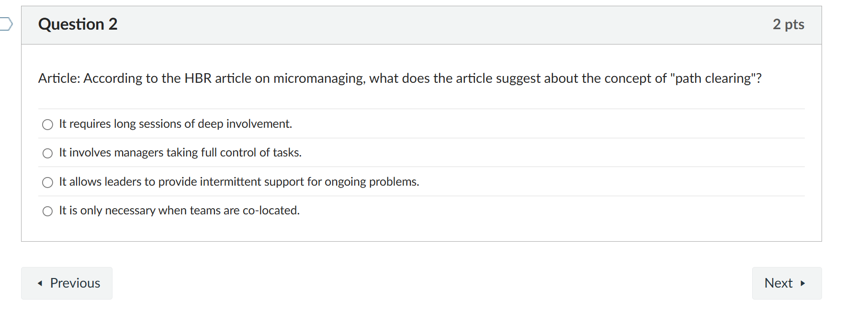868x323 pixels.
Task: Return to prior question via Previous
Action: click(67, 283)
